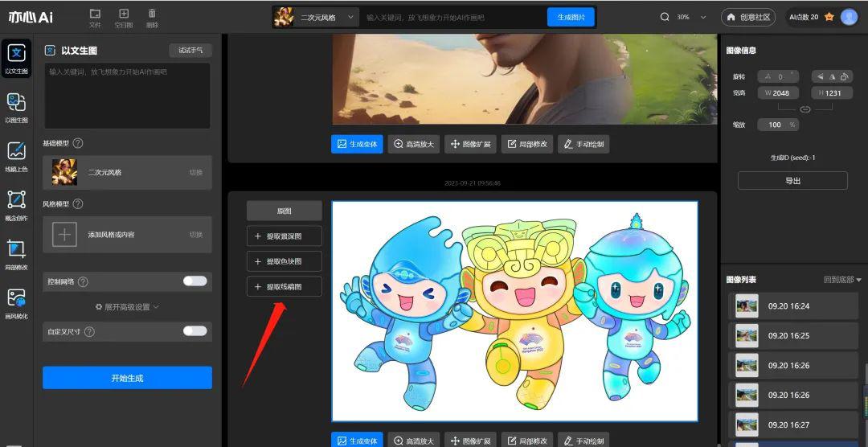Click help icon next to 控制网络
Viewport: 868px width, 447px height.
click(83, 281)
